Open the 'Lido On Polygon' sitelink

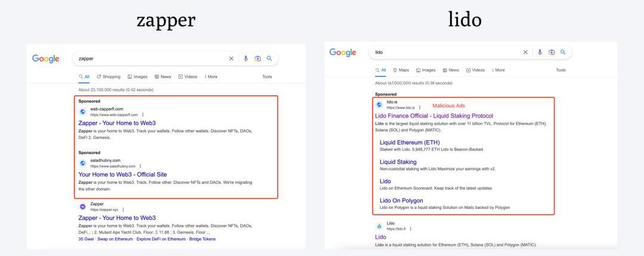401,201
